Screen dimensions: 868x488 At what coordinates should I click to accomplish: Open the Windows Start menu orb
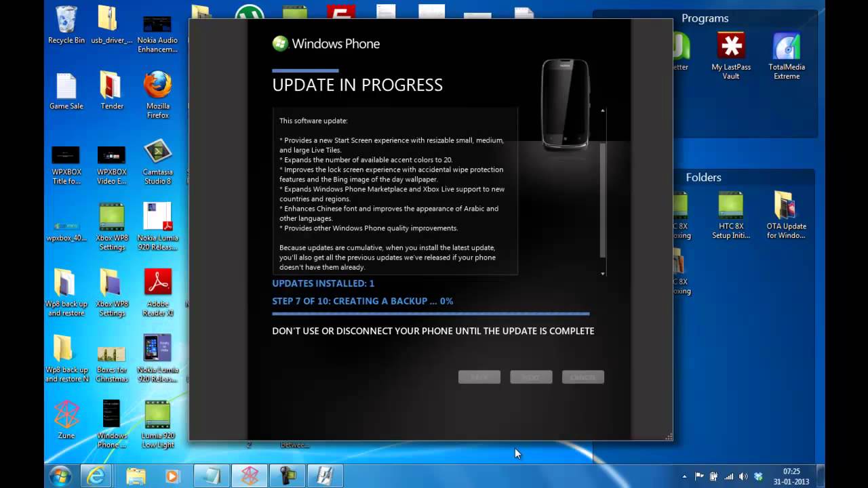[60, 476]
